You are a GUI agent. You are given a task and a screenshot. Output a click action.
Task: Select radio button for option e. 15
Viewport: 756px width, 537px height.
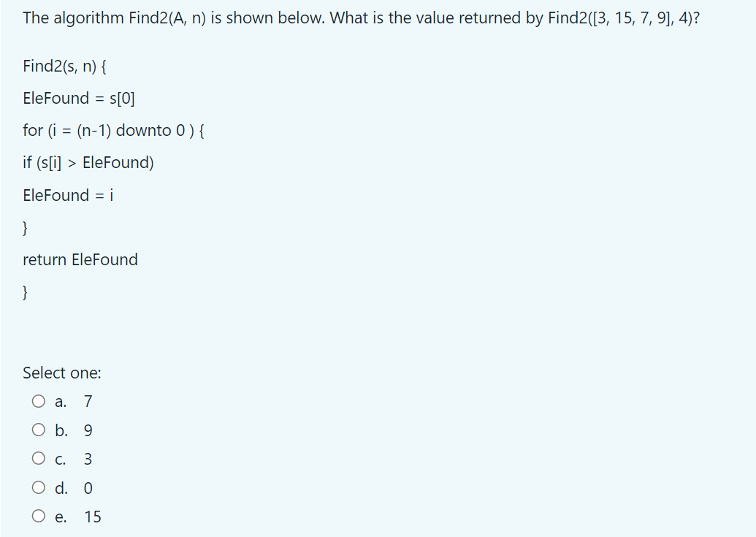click(38, 516)
